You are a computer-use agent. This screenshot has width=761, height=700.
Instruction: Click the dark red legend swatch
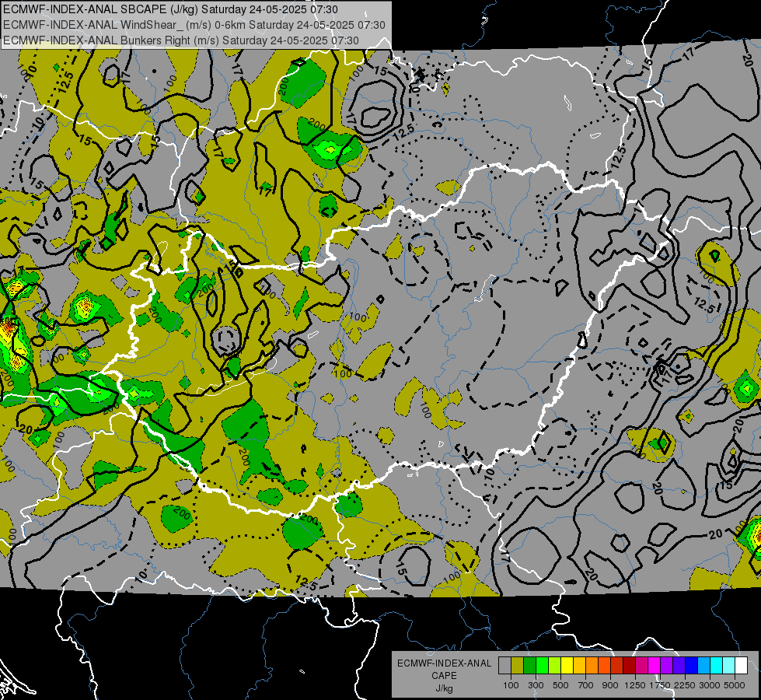pyautogui.click(x=629, y=666)
